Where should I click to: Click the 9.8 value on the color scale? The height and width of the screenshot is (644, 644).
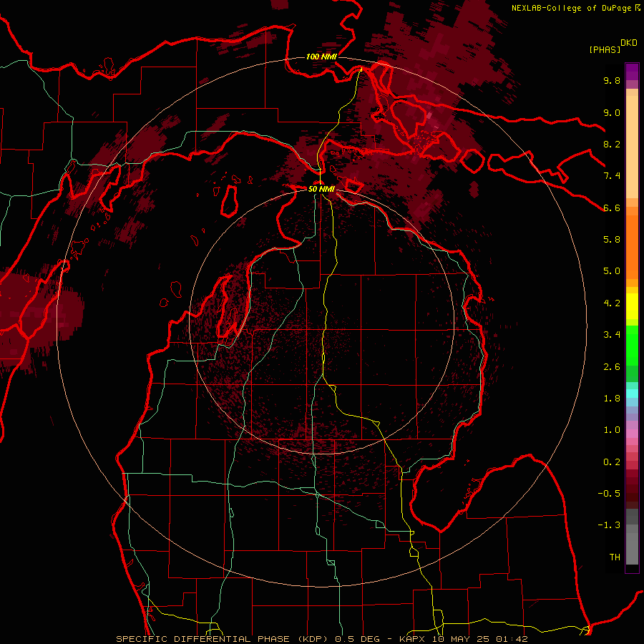[x=612, y=80]
